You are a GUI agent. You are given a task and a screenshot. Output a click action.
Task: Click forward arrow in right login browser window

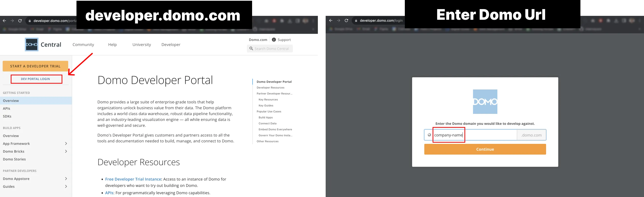[x=339, y=20]
